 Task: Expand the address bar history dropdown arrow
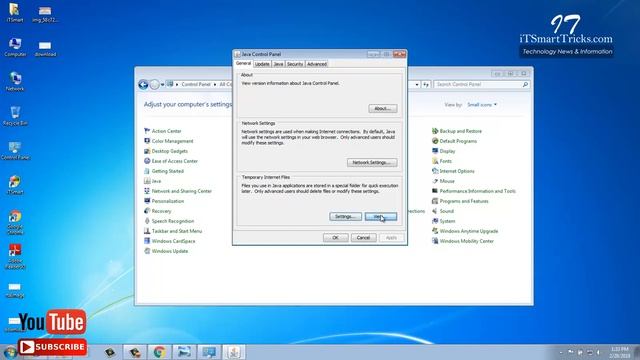(417, 84)
